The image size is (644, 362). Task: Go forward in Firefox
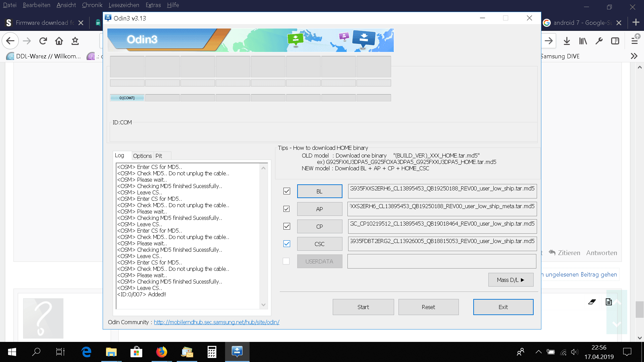pos(27,41)
